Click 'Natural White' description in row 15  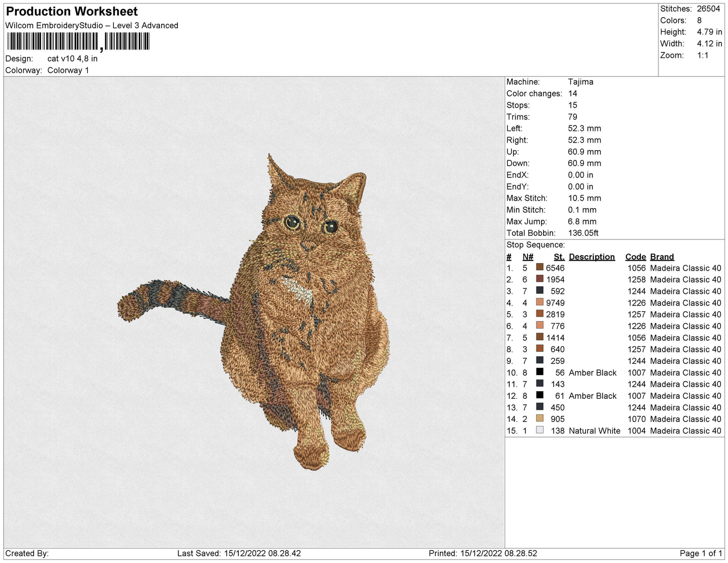tap(594, 430)
